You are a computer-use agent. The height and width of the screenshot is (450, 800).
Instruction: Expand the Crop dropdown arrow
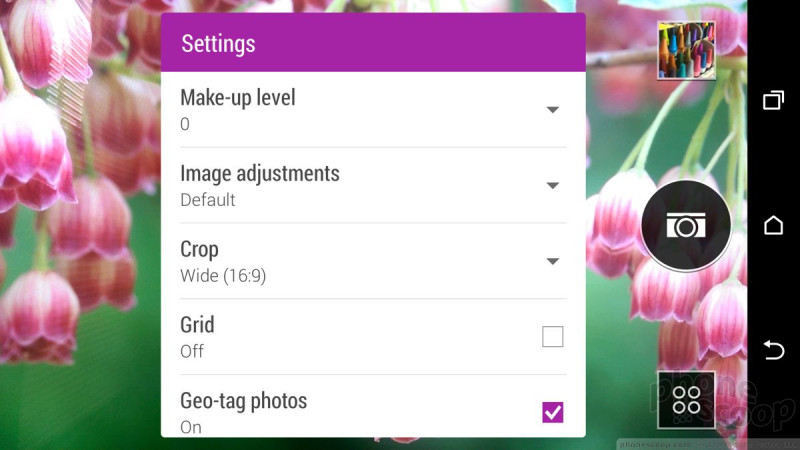click(x=553, y=261)
